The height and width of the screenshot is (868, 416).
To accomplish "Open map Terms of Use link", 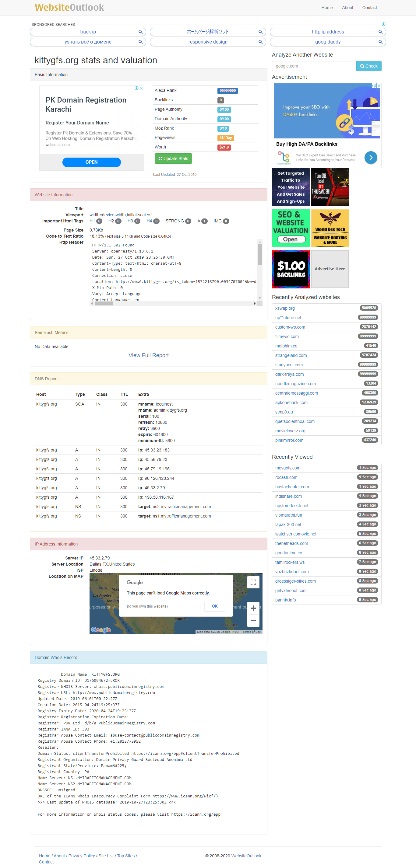I will [251, 632].
